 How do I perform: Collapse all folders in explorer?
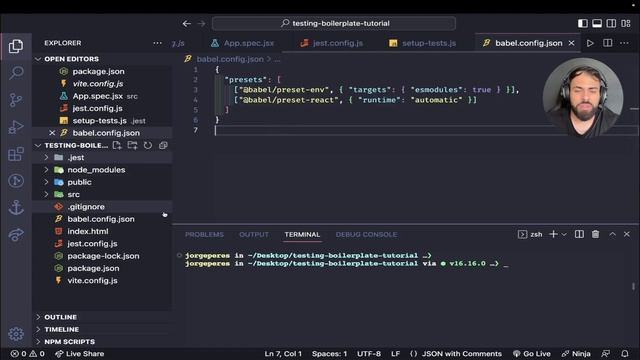point(163,145)
